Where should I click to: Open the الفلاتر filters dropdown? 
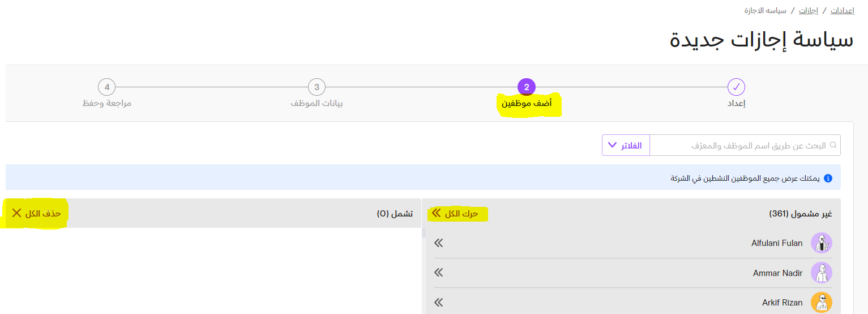(626, 145)
